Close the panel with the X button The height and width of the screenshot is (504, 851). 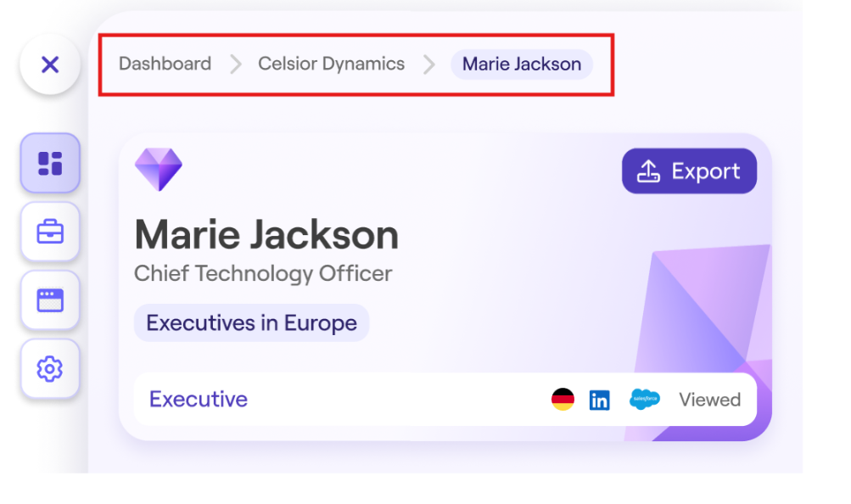click(x=50, y=64)
